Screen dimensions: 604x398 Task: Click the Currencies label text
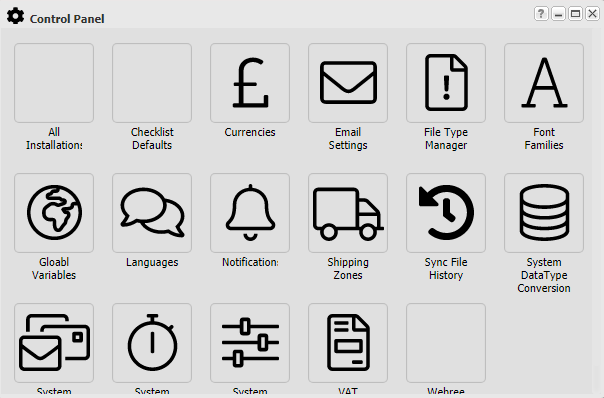[x=250, y=132]
